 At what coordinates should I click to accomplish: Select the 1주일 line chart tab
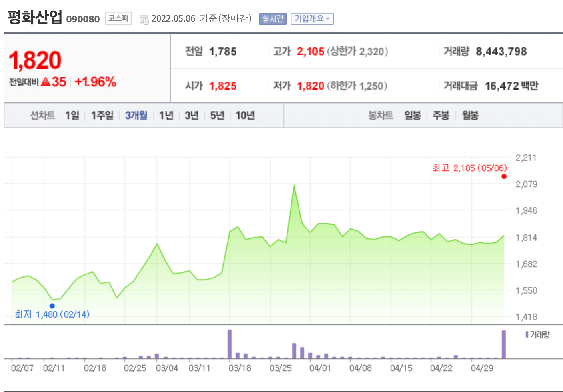tap(102, 116)
